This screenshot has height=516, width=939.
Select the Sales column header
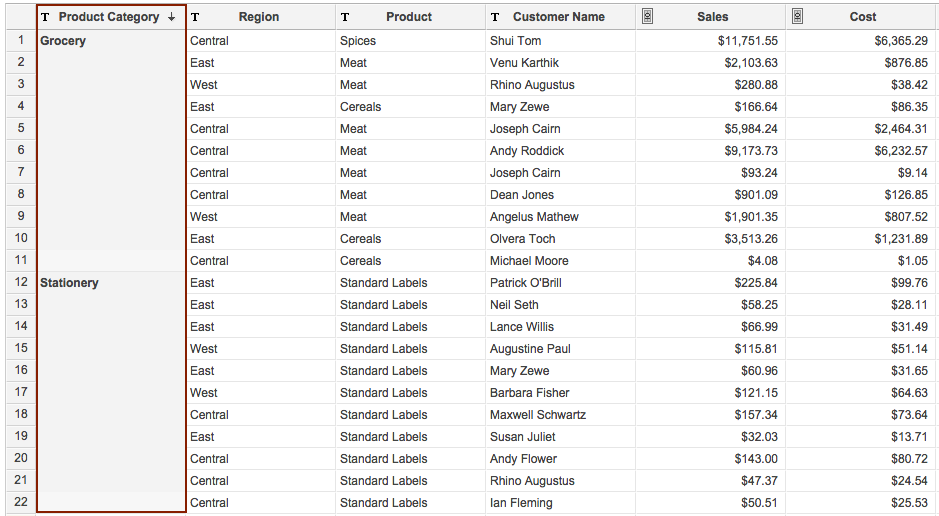pos(712,17)
